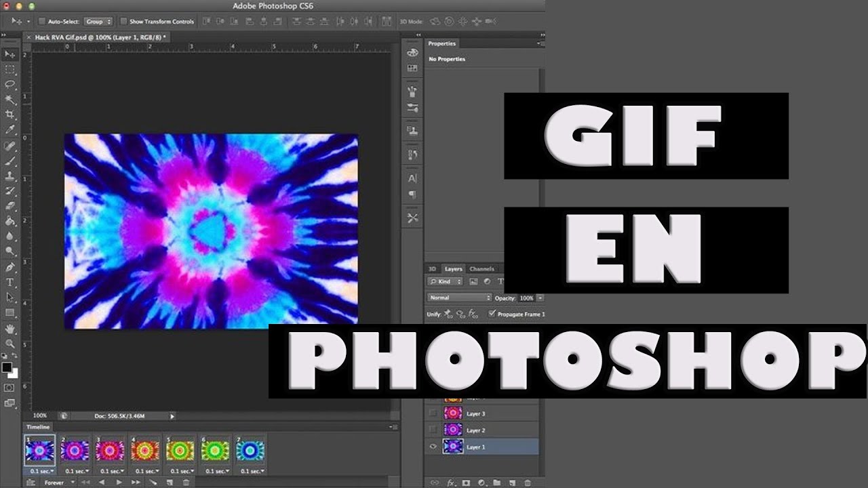The height and width of the screenshot is (488, 868).
Task: Open the Normal blend mode dropdown
Action: click(x=460, y=298)
